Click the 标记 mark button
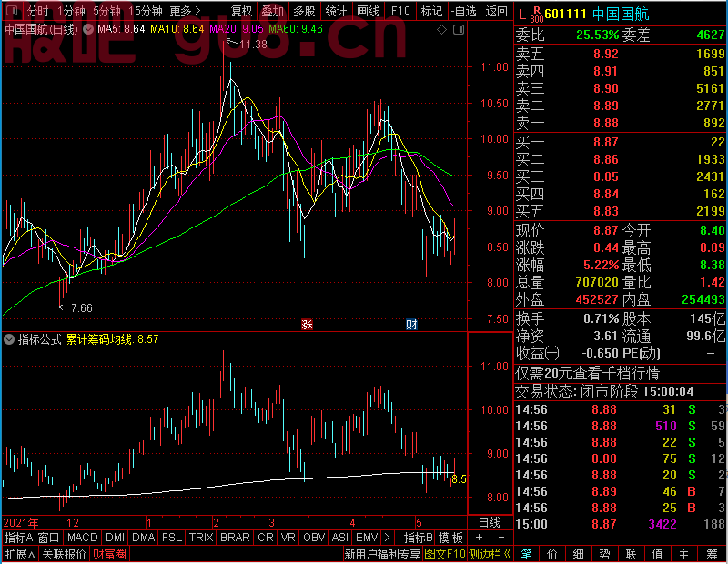The width and height of the screenshot is (728, 564). 431,11
